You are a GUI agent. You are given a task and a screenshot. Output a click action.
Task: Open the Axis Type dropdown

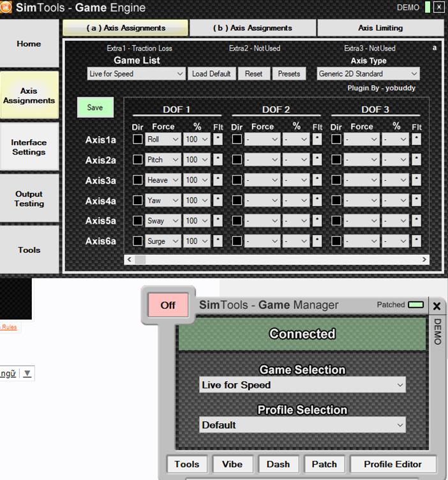pos(368,74)
